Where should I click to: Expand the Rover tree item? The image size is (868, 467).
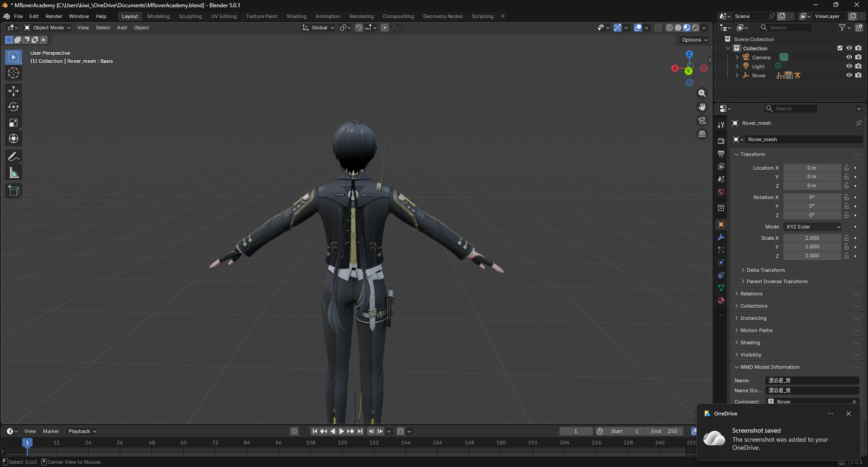tap(737, 75)
